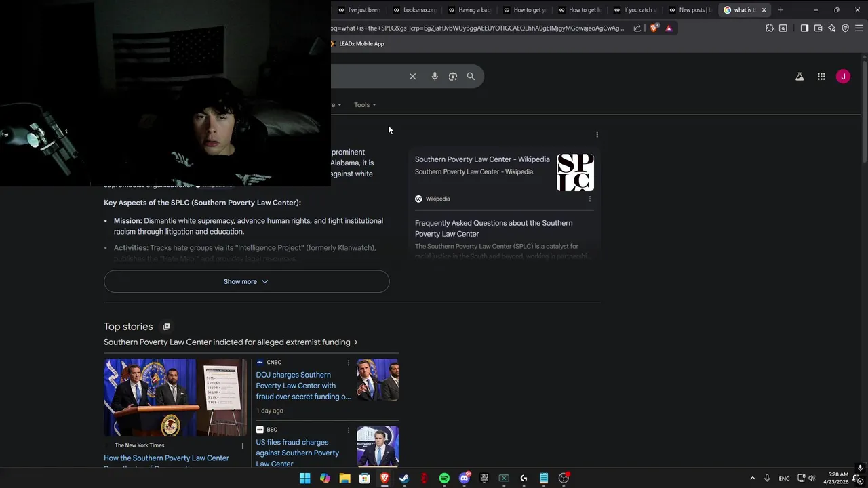This screenshot has width=868, height=488.
Task: Open the Wikipedia source card options menu
Action: point(589,199)
